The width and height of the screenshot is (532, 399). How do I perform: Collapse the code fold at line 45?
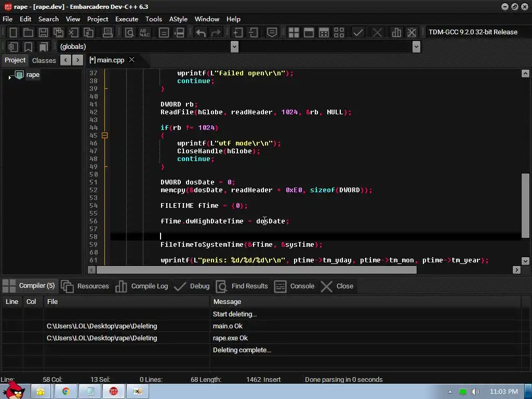(105, 136)
